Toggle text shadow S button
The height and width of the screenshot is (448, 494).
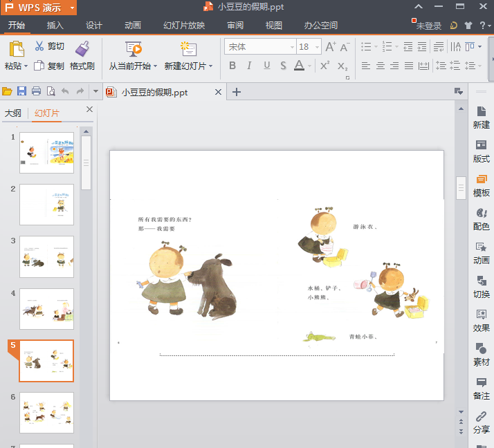coord(283,66)
